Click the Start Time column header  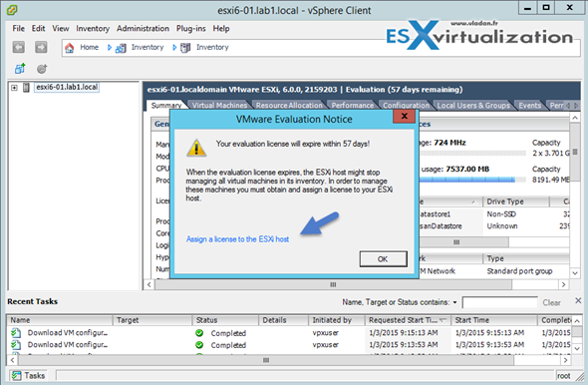[x=494, y=320]
